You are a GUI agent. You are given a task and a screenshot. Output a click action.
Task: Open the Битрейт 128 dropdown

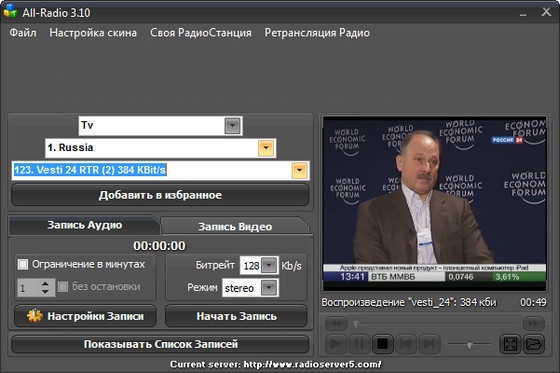[269, 265]
